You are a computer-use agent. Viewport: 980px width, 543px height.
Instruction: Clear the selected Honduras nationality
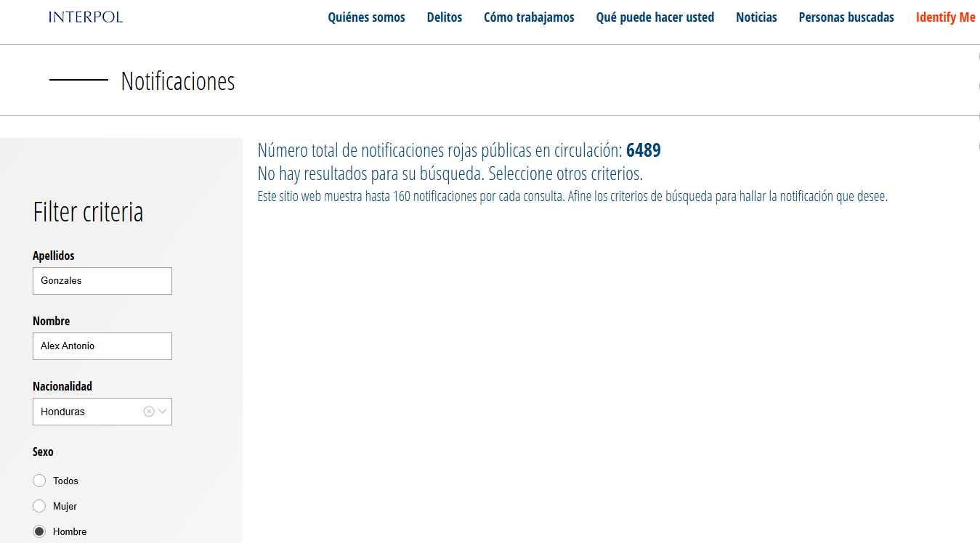149,412
